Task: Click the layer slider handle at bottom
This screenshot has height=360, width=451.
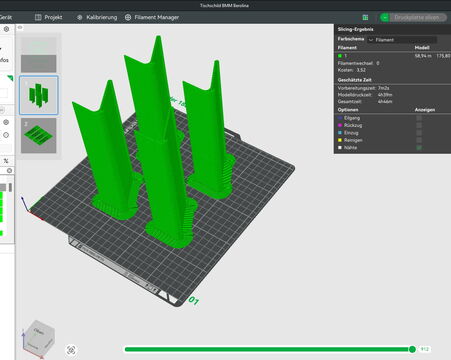Action: (412, 349)
